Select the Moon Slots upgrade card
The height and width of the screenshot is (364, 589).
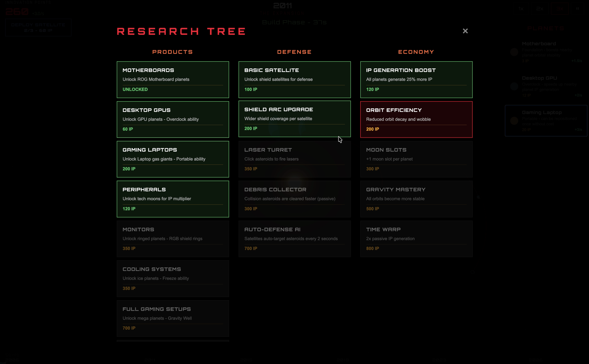pos(416,159)
